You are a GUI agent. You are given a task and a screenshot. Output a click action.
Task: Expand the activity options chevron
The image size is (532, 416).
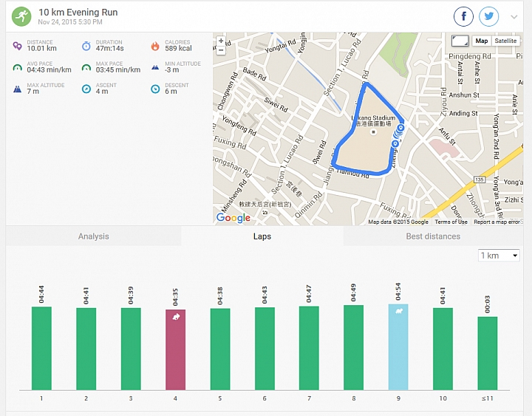[x=514, y=17]
